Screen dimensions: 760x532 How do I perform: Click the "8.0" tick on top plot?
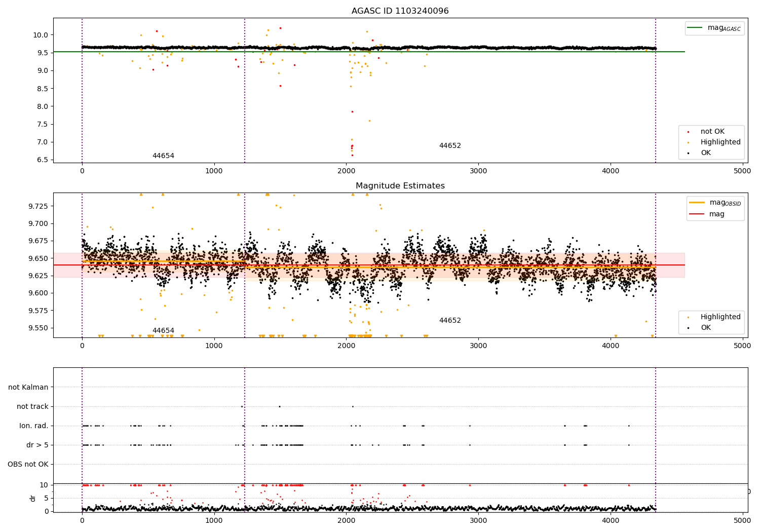coord(43,106)
